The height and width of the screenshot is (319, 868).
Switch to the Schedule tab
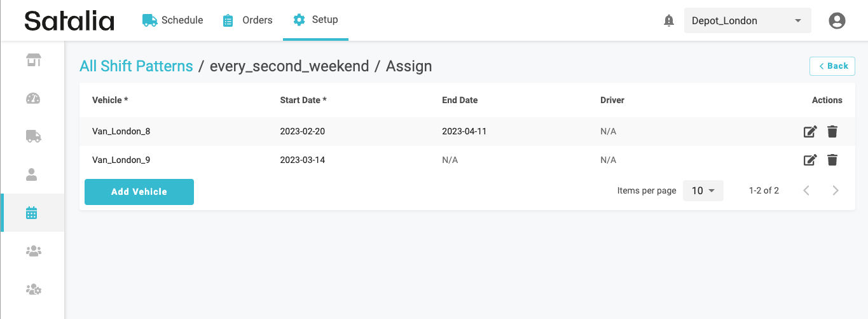[x=173, y=20]
